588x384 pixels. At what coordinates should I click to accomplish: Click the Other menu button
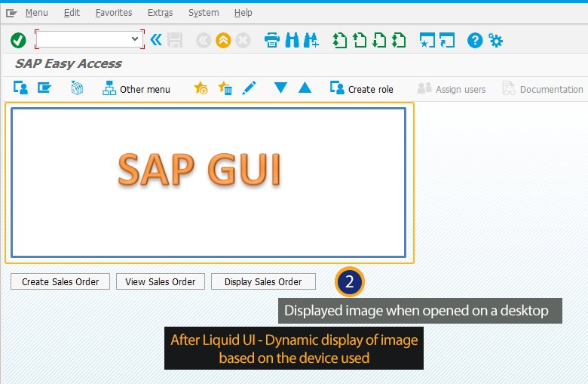(136, 88)
